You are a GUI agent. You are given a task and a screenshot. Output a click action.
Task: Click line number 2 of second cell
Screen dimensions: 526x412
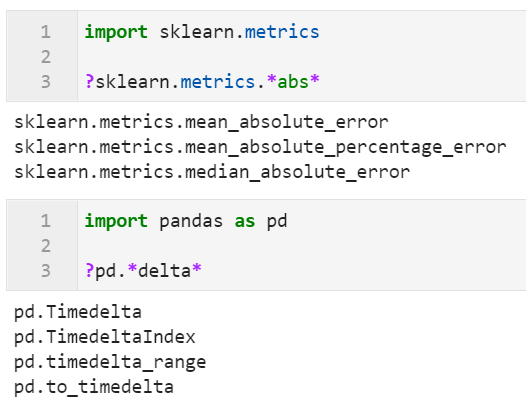(x=46, y=246)
